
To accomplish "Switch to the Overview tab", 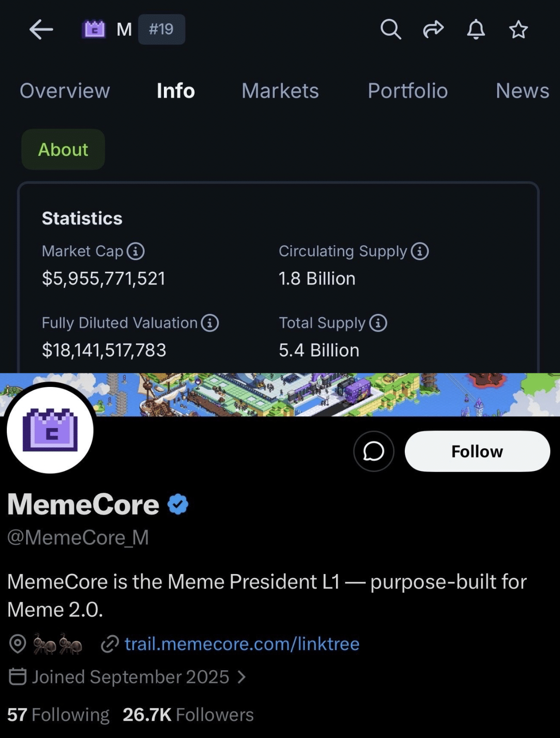I will tap(65, 91).
